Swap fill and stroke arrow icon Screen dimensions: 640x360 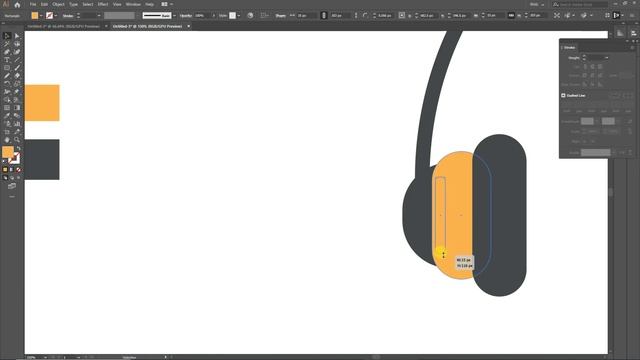18,149
